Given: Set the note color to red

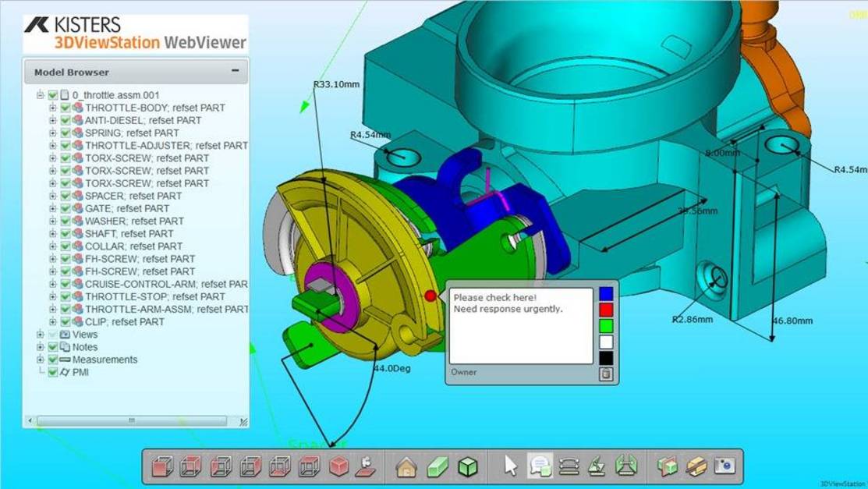Looking at the screenshot, I should pos(606,310).
